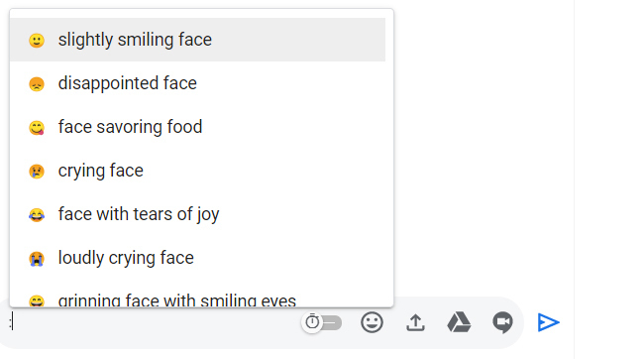Toggle the history timer switch

point(322,322)
